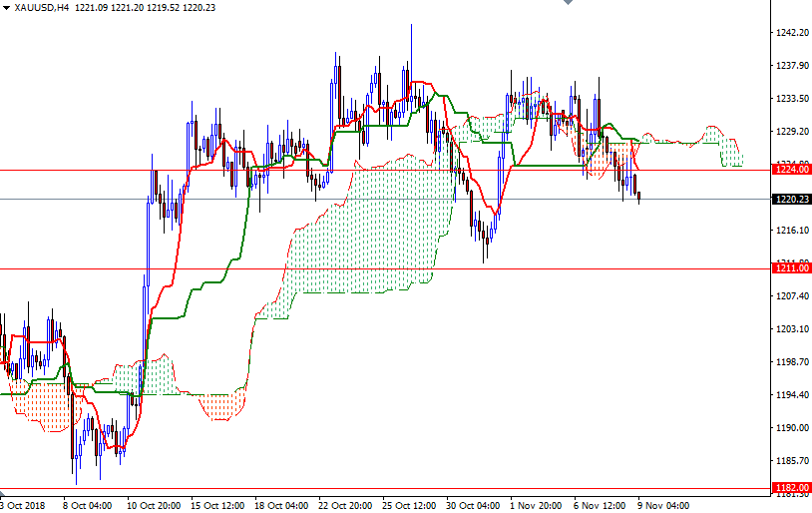Click the 1233.50 price scale value

pos(792,99)
